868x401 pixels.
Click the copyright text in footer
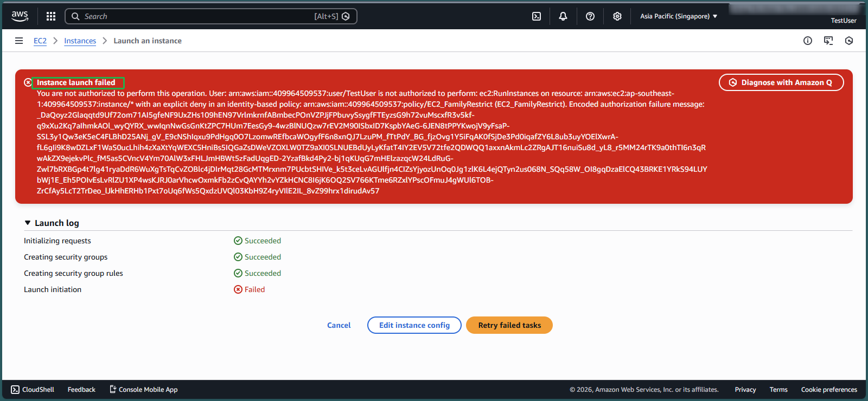[x=644, y=390]
